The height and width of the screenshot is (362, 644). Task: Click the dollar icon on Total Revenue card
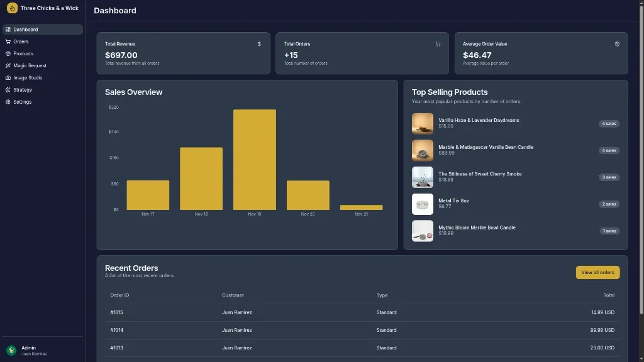[x=259, y=44]
